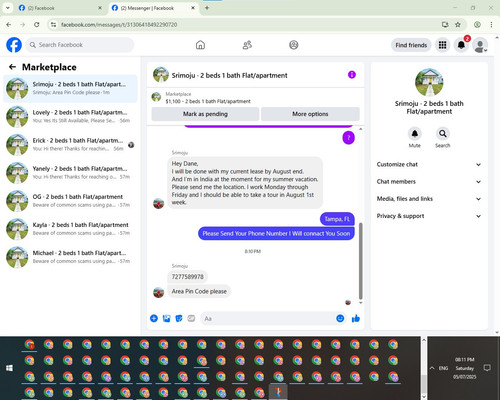The image size is (500, 400).
Task: Go back with Marketplace arrow
Action: pyautogui.click(x=12, y=67)
